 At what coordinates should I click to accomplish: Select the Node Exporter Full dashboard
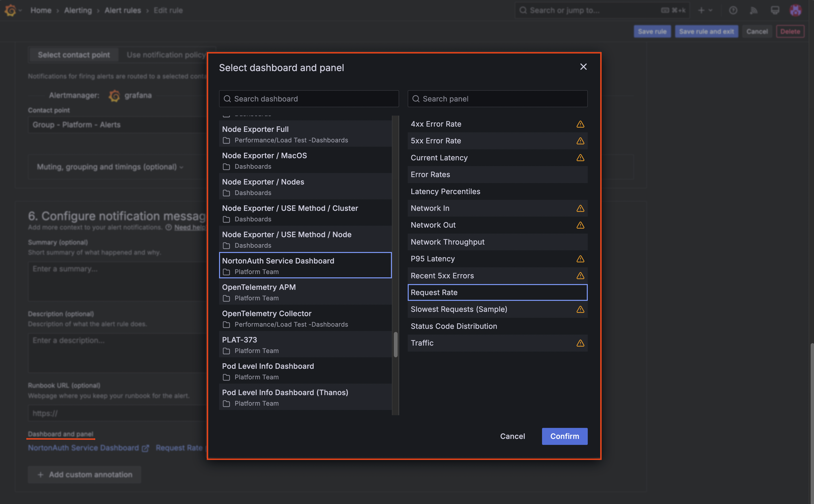305,134
